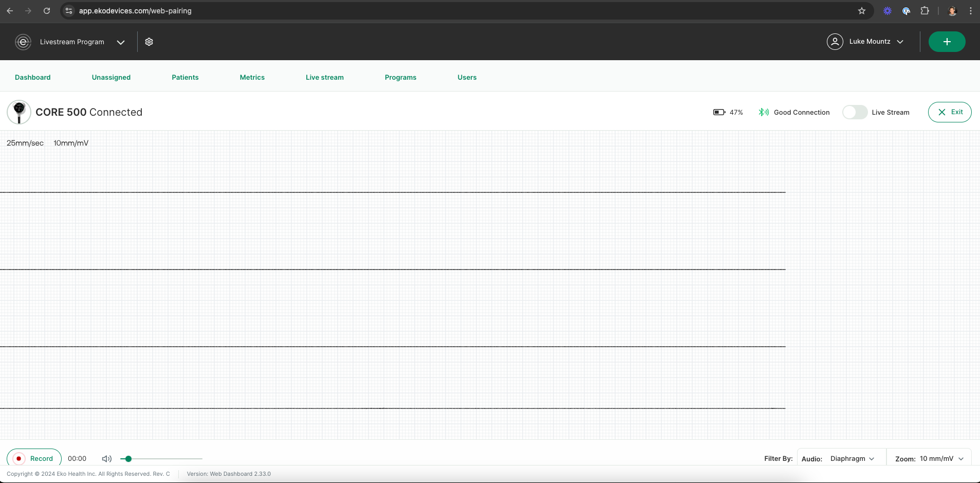Viewport: 980px width, 483px height.
Task: Start a recording with the Record button
Action: pos(33,458)
